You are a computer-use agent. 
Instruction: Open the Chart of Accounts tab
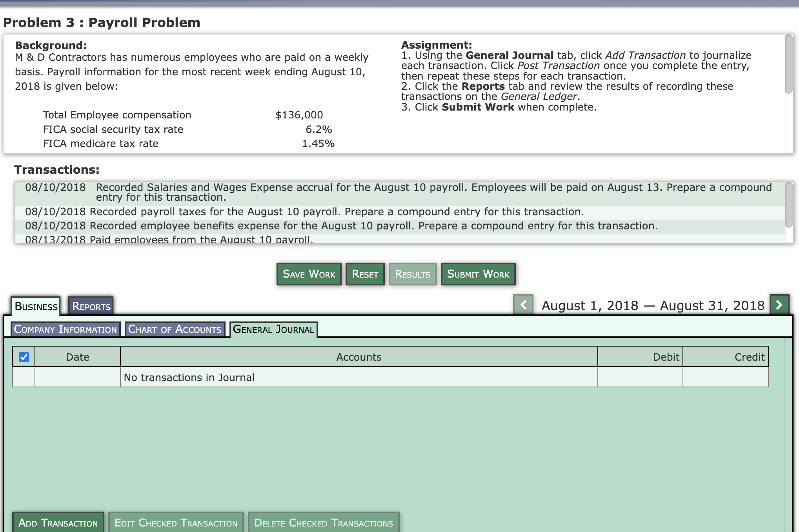click(x=175, y=329)
